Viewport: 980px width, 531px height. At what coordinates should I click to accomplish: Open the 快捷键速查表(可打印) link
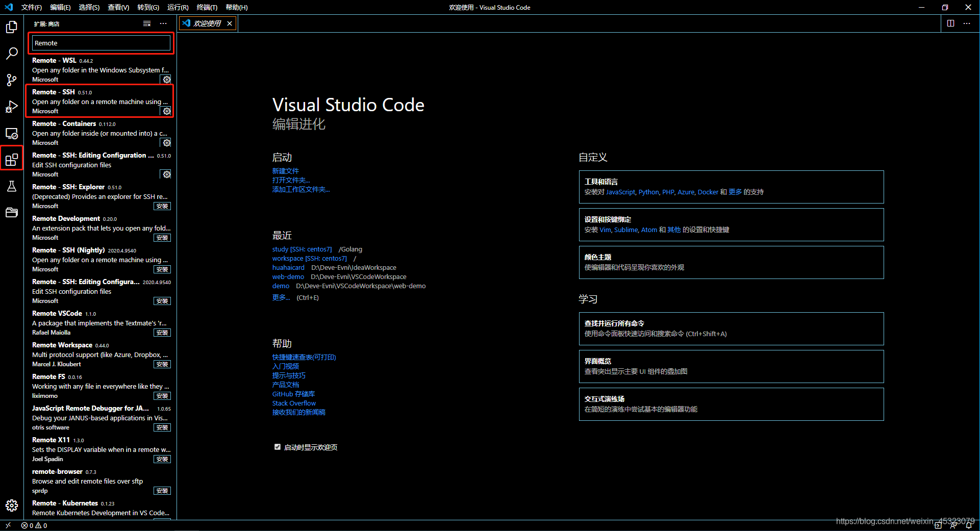point(304,357)
